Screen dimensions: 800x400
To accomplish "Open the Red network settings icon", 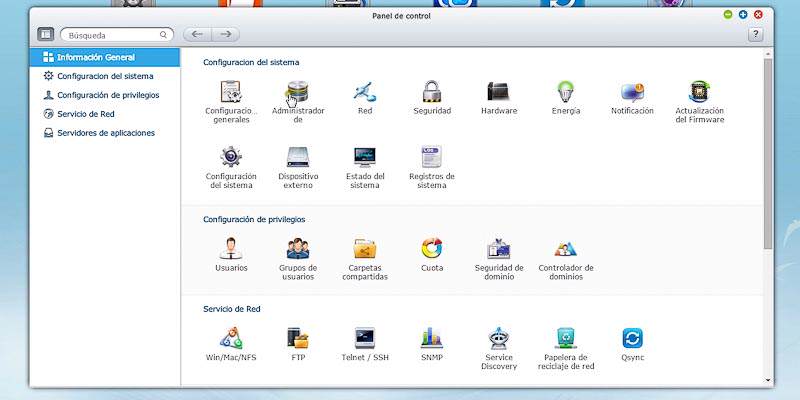I will [365, 92].
